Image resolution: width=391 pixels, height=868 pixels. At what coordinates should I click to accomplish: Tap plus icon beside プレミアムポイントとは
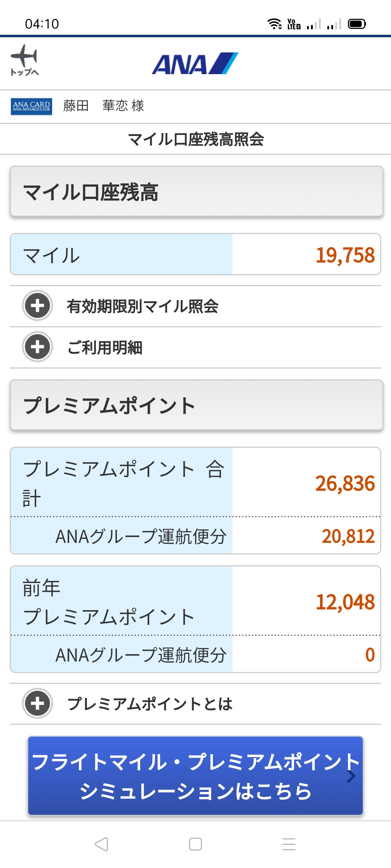pyautogui.click(x=37, y=703)
